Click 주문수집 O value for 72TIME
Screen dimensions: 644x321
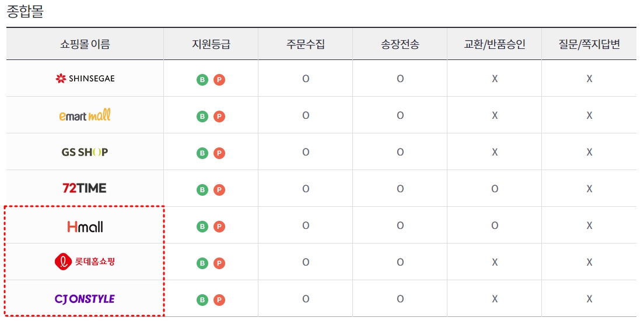pyautogui.click(x=306, y=189)
